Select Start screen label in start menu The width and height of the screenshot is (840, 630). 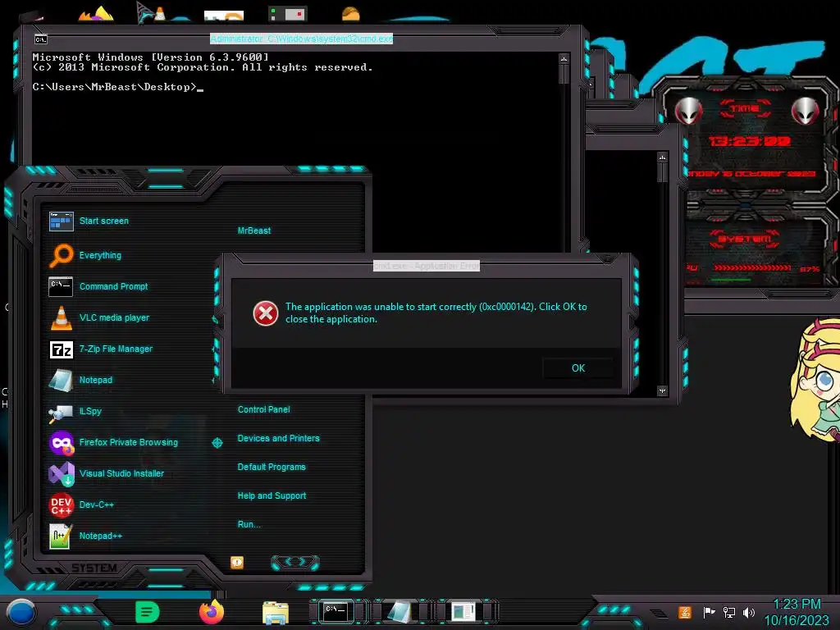coord(104,221)
